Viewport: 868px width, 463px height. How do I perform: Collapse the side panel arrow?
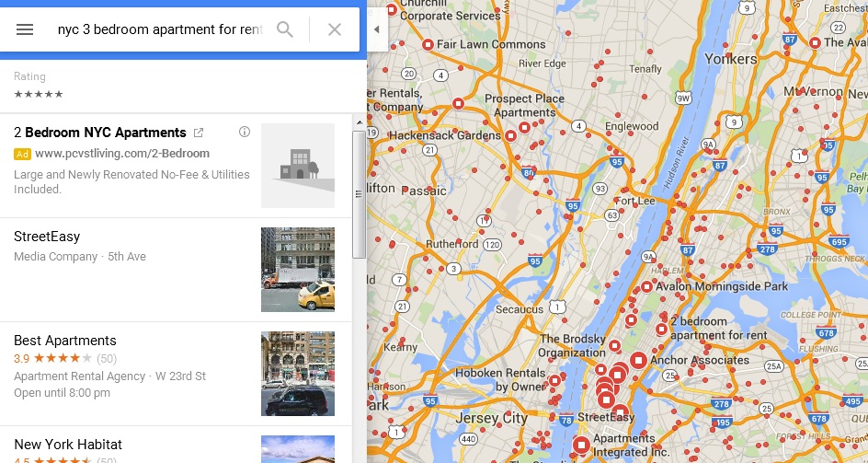pos(377,29)
